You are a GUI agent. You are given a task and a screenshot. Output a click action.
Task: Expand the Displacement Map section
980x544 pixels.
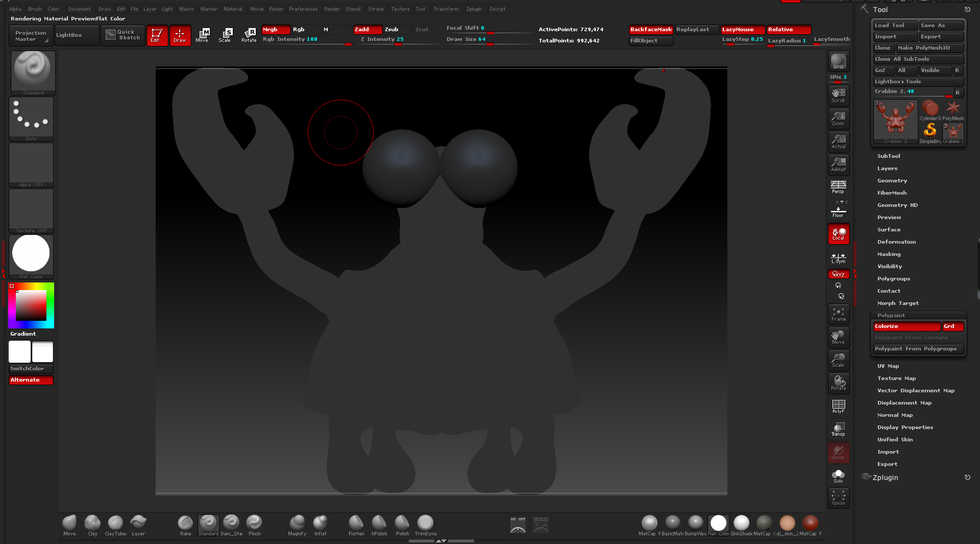point(904,403)
